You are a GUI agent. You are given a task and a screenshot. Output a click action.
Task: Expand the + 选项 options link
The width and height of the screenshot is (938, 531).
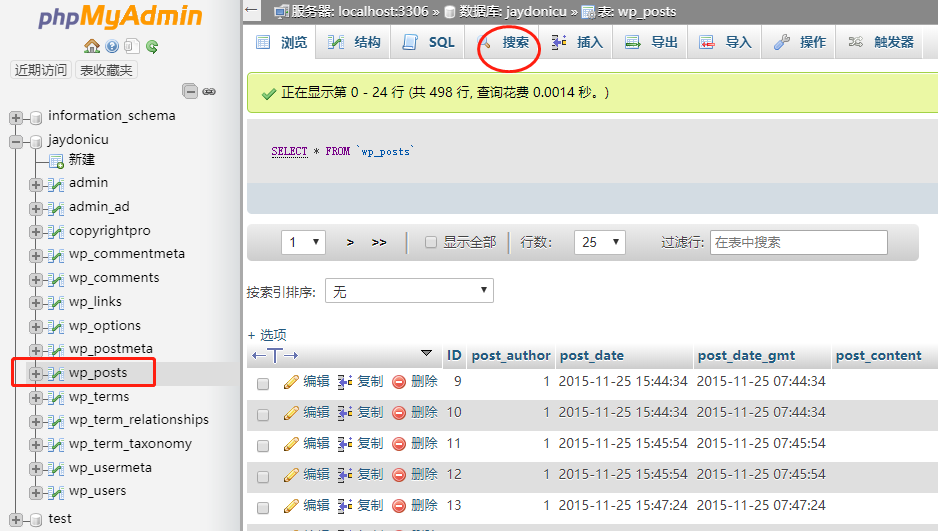267,335
